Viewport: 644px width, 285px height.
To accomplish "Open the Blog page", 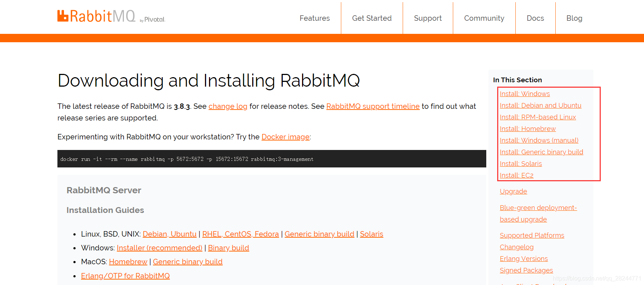I will click(574, 18).
